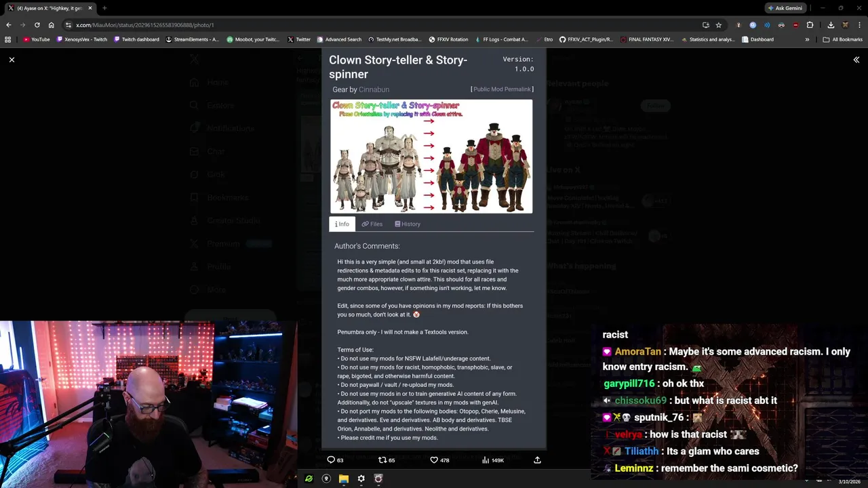Expand more bookmarks chevron
The height and width of the screenshot is (488, 868).
point(807,39)
